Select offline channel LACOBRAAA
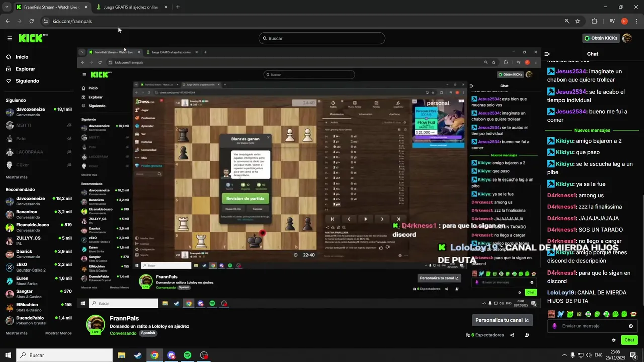Screen dimensions: 644x362 click(38, 152)
